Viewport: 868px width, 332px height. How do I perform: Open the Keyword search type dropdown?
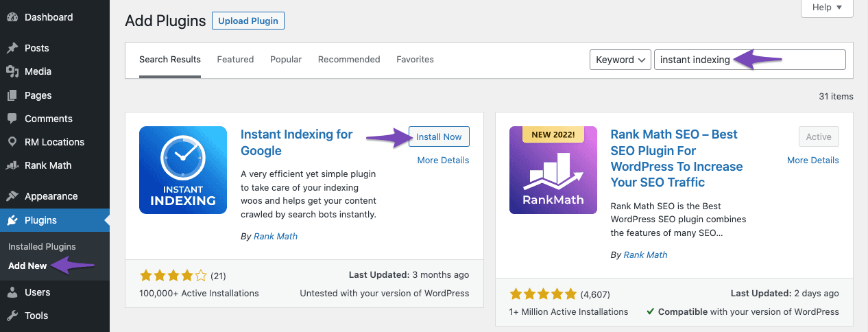[620, 60]
